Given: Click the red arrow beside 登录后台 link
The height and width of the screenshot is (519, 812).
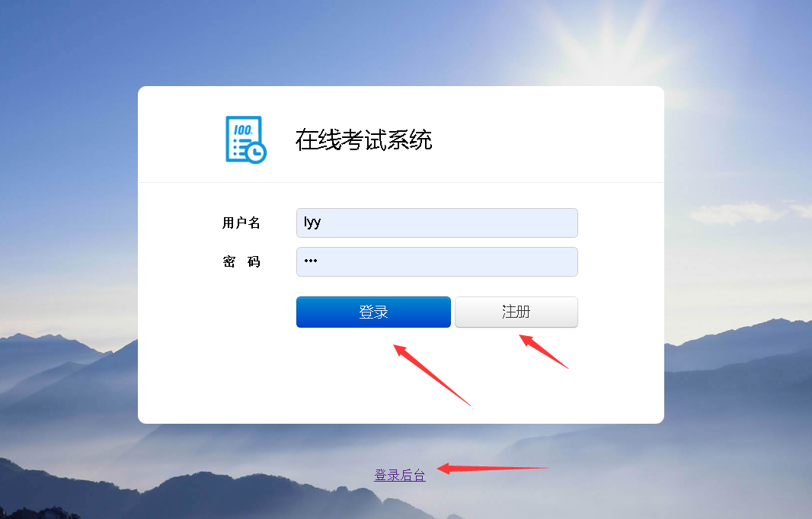Looking at the screenshot, I should (x=493, y=469).
